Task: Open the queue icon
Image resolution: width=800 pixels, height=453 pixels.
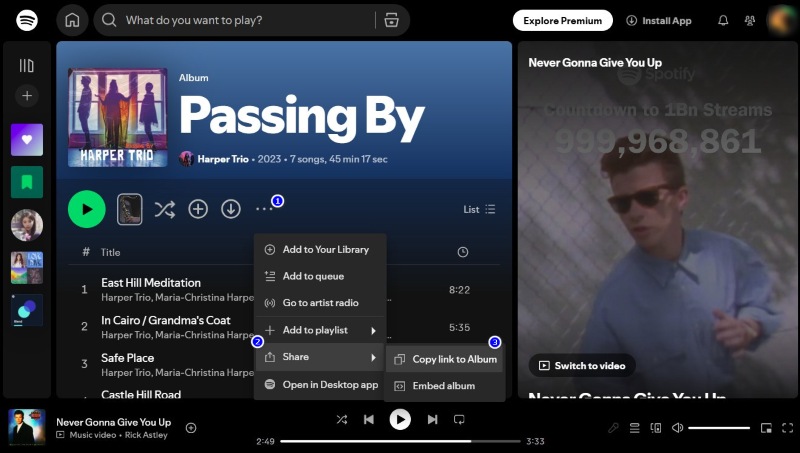Action: 634,428
